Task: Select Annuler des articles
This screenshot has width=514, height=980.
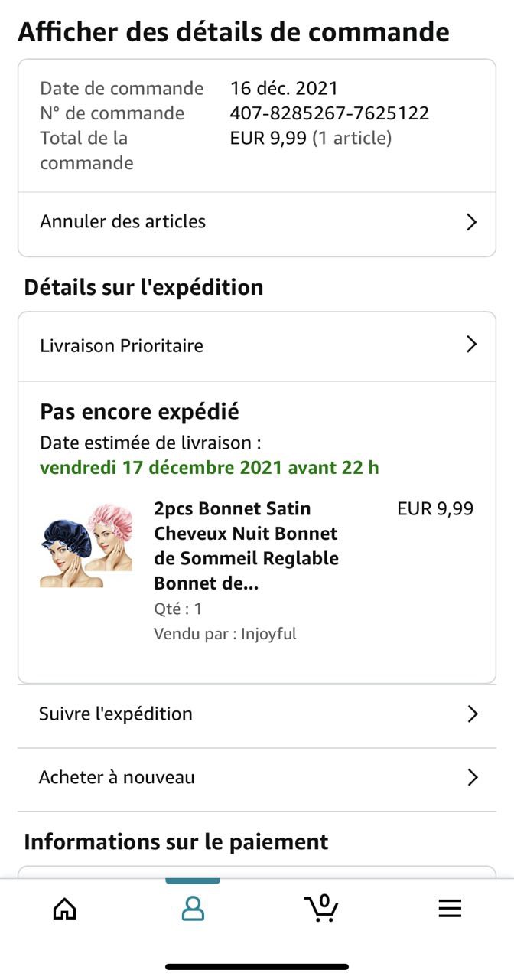Action: pos(123,222)
